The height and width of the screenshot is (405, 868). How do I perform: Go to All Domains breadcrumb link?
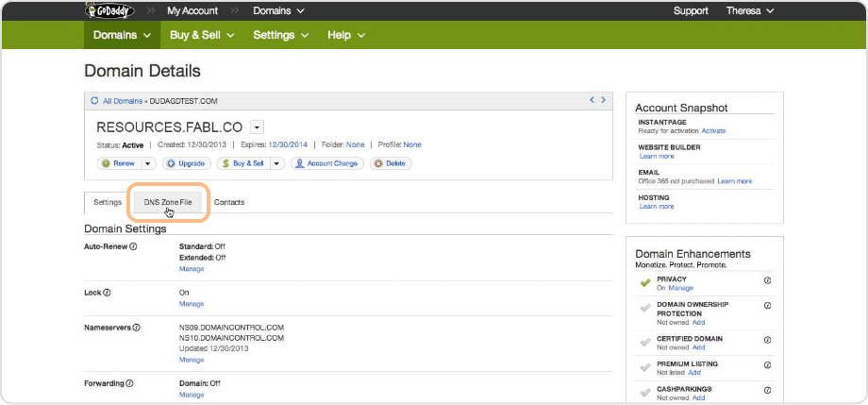tap(122, 101)
